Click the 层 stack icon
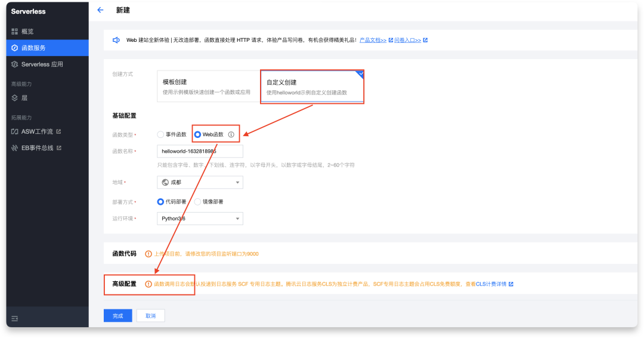Viewport: 644px width, 338px height. pos(15,98)
